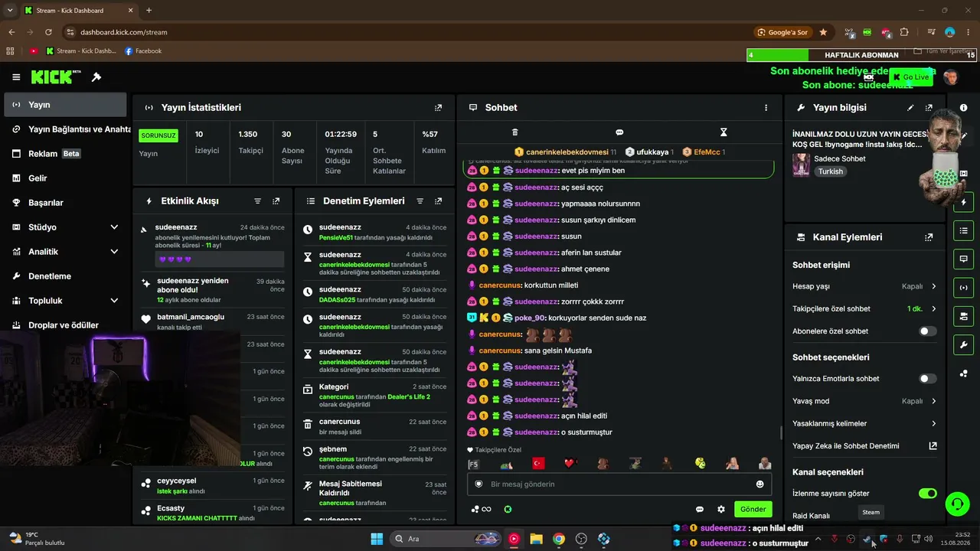This screenshot has height=551, width=980.
Task: Open the Başarılar sidebar item
Action: click(65, 203)
